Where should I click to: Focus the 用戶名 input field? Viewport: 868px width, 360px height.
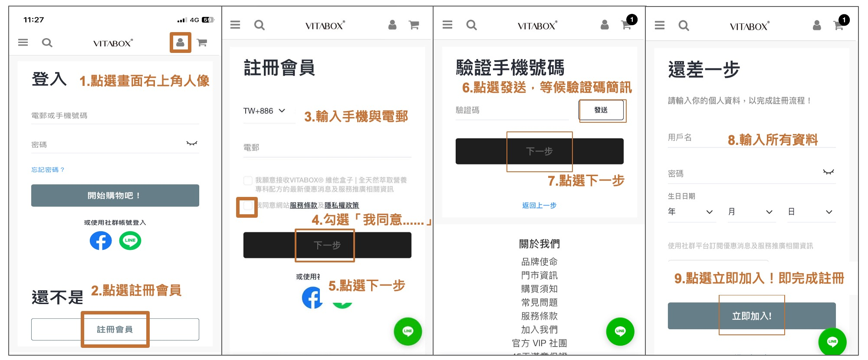[752, 138]
